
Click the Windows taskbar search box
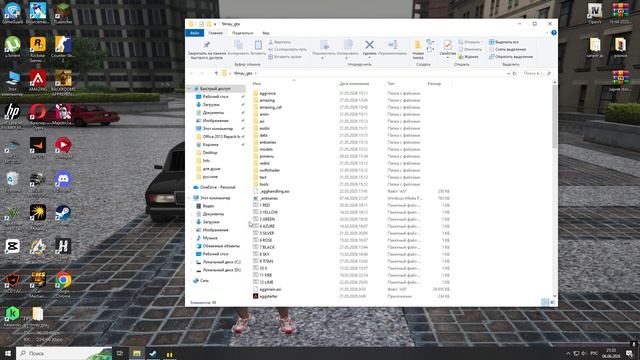point(64,353)
